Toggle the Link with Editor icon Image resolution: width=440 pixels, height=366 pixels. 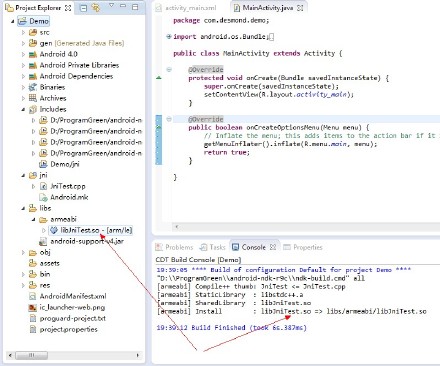click(x=96, y=8)
